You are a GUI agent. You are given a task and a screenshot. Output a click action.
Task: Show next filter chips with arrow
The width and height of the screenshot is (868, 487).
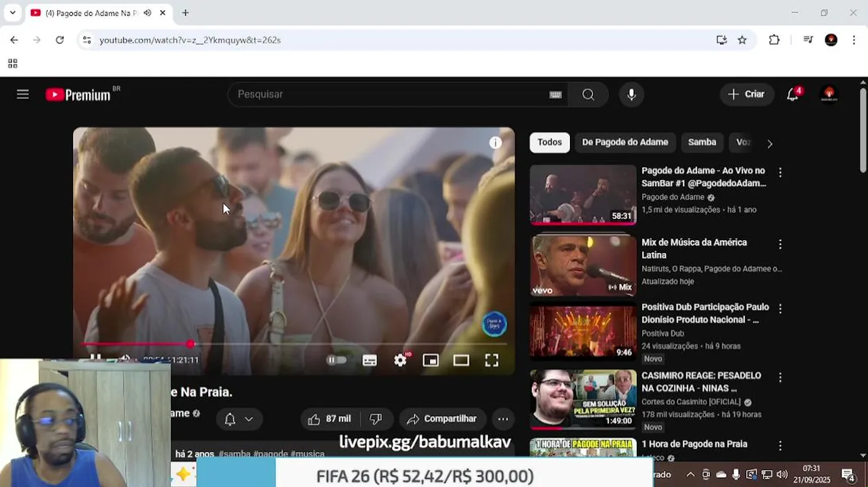point(769,143)
